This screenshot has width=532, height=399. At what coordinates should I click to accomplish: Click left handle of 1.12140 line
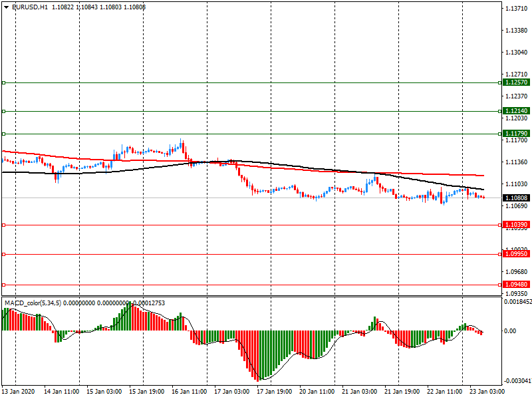pyautogui.click(x=4, y=111)
